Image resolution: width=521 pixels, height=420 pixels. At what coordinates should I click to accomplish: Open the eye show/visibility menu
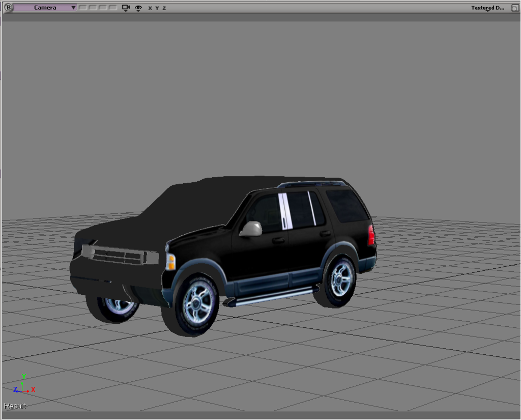(x=138, y=8)
